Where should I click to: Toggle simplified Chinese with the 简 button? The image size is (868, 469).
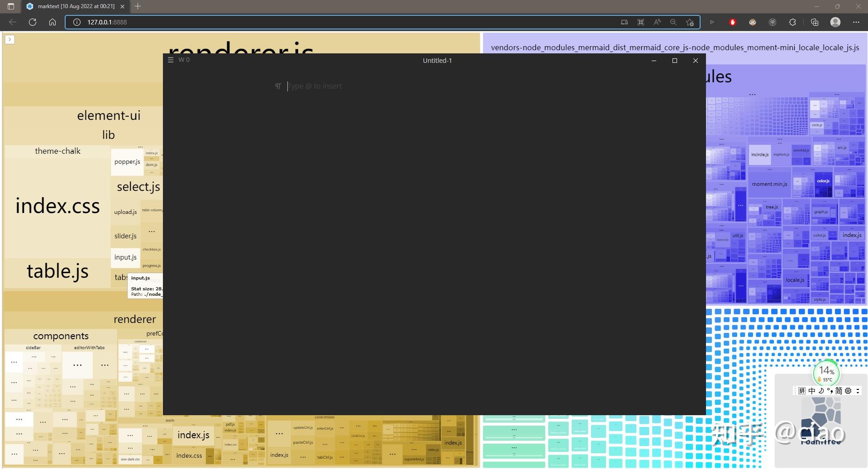[839, 391]
